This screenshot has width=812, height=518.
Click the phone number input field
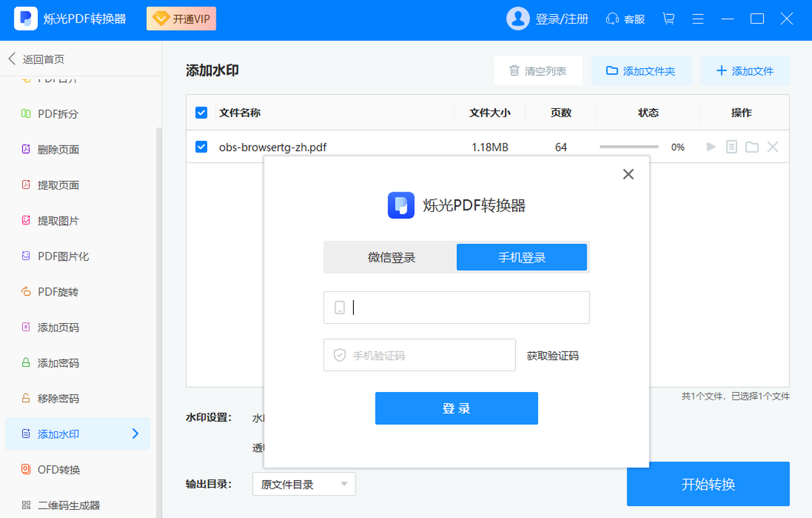[456, 307]
